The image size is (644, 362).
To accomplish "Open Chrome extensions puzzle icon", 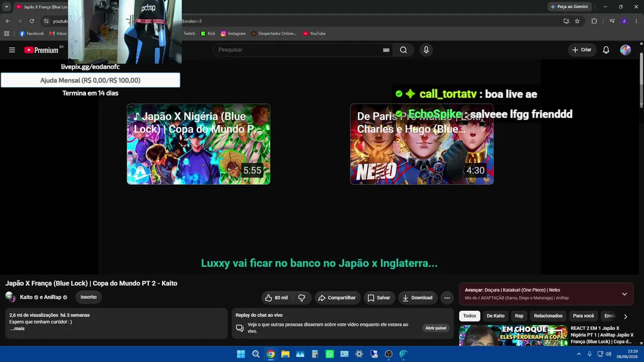I will pyautogui.click(x=594, y=21).
